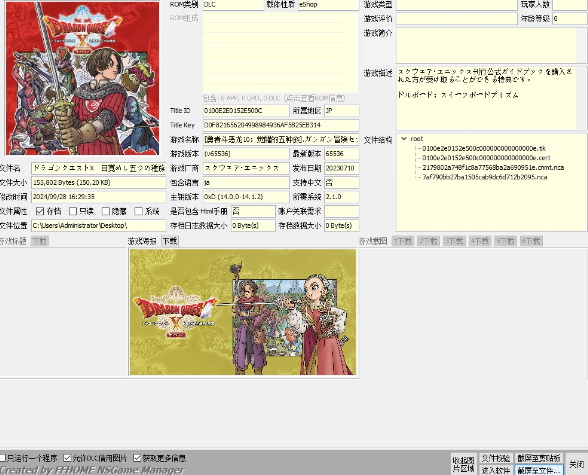This screenshot has height=475, width=588.
Task: Toggle the 系统 system attribute checkbox
Action: [138, 211]
